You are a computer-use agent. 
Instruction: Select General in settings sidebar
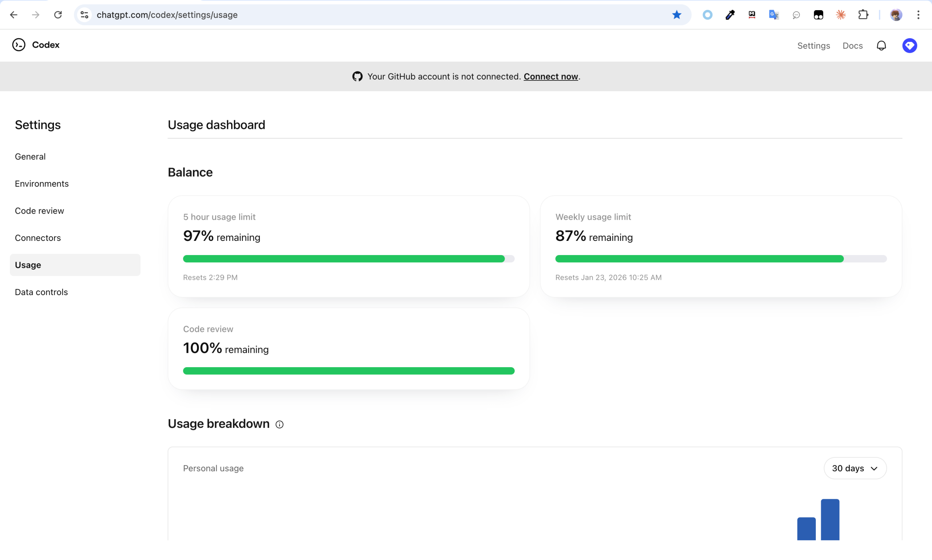pos(30,156)
